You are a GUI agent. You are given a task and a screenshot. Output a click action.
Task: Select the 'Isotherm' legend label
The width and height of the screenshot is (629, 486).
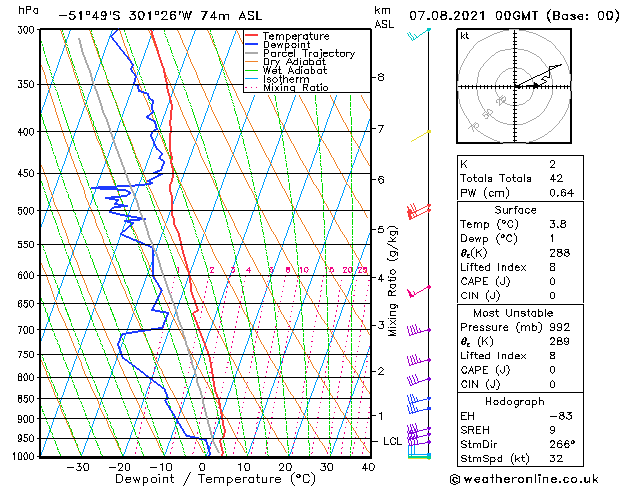pos(286,79)
